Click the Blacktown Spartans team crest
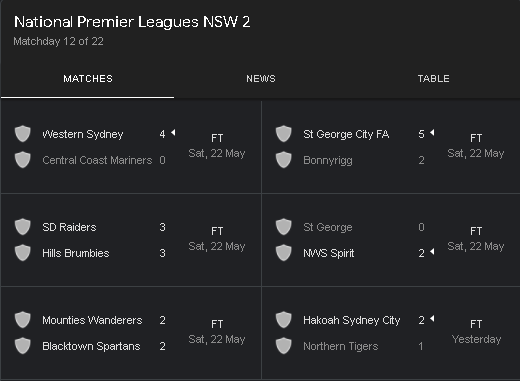The image size is (520, 381). pyautogui.click(x=23, y=346)
